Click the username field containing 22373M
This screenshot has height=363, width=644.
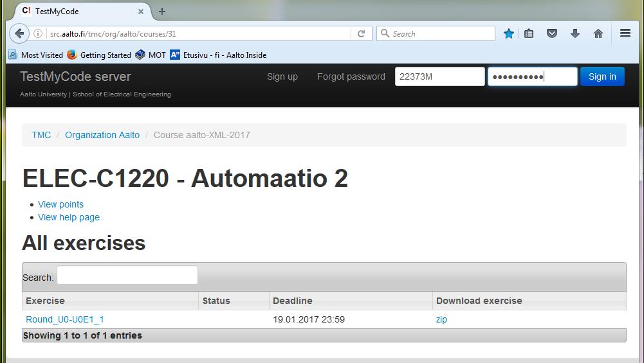(440, 76)
